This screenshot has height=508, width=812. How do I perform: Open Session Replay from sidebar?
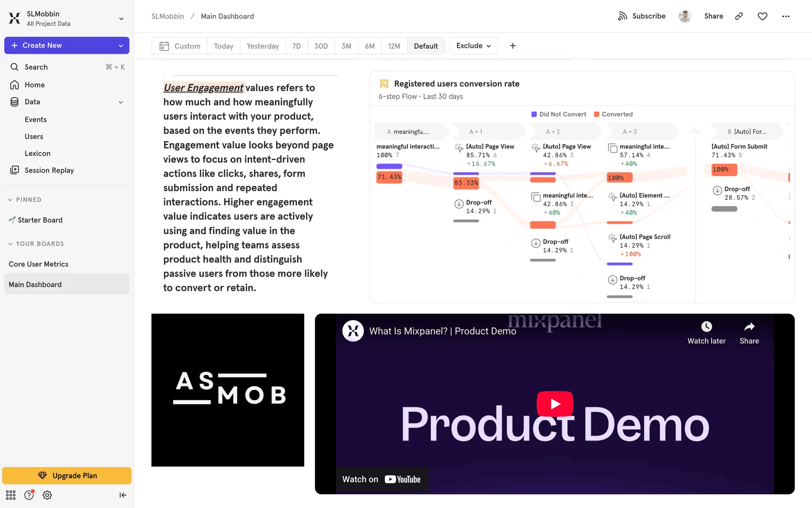pos(49,170)
